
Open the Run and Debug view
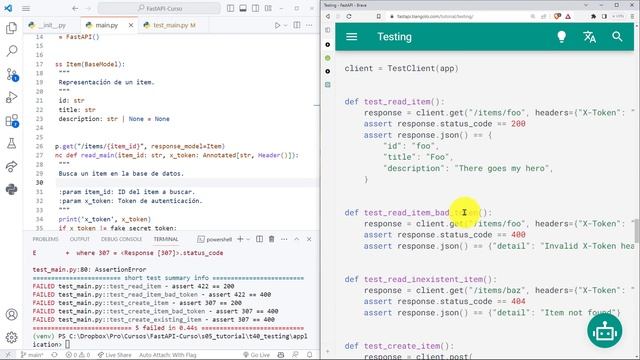[x=11, y=97]
